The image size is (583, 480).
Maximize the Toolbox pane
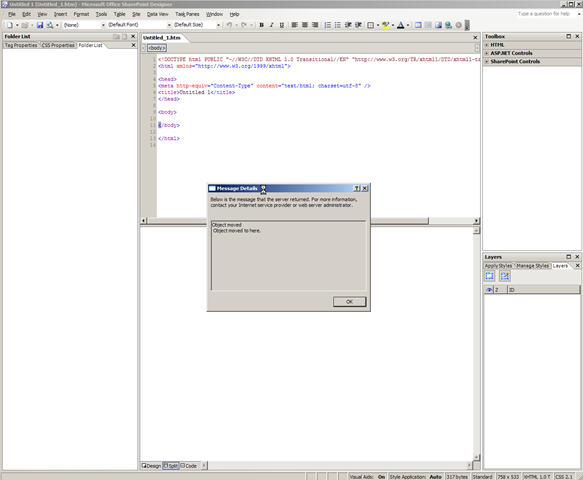(568, 36)
